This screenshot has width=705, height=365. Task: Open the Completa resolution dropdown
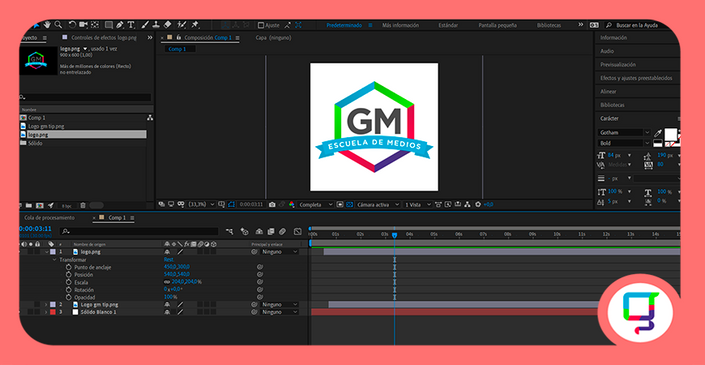point(315,205)
